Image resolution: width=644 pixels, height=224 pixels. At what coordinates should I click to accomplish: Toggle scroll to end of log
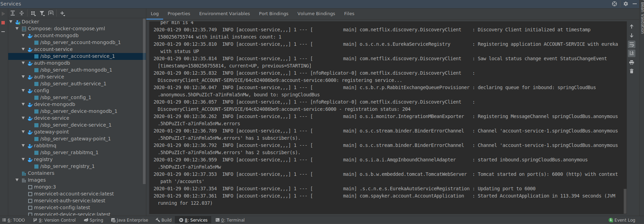click(x=631, y=53)
